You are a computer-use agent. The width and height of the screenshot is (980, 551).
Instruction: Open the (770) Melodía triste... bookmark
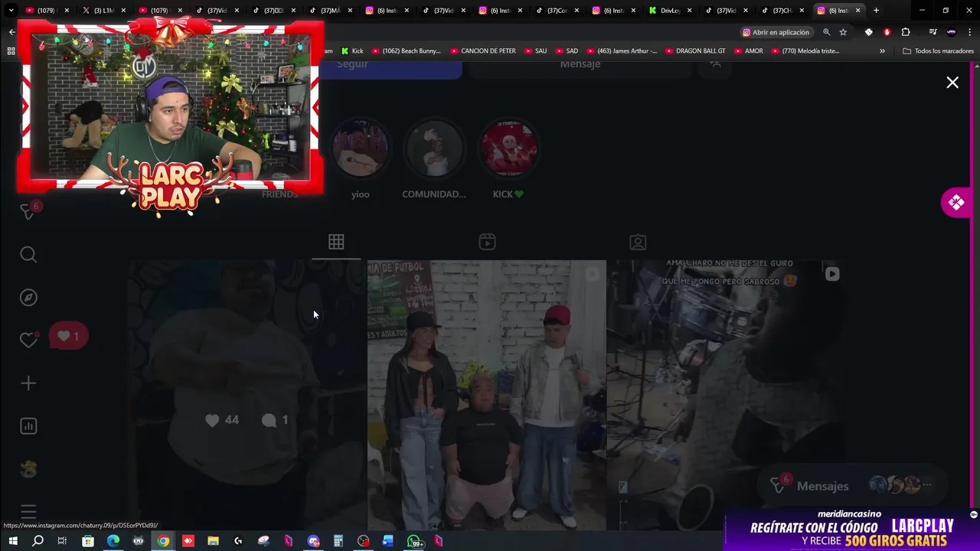[805, 51]
